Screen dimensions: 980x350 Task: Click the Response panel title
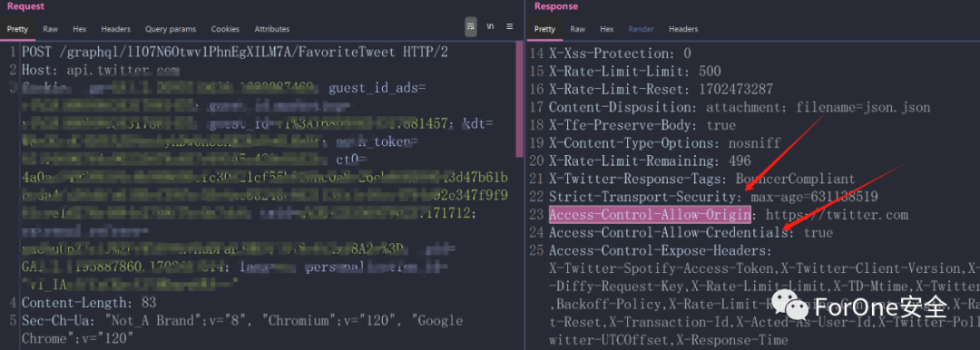click(556, 6)
